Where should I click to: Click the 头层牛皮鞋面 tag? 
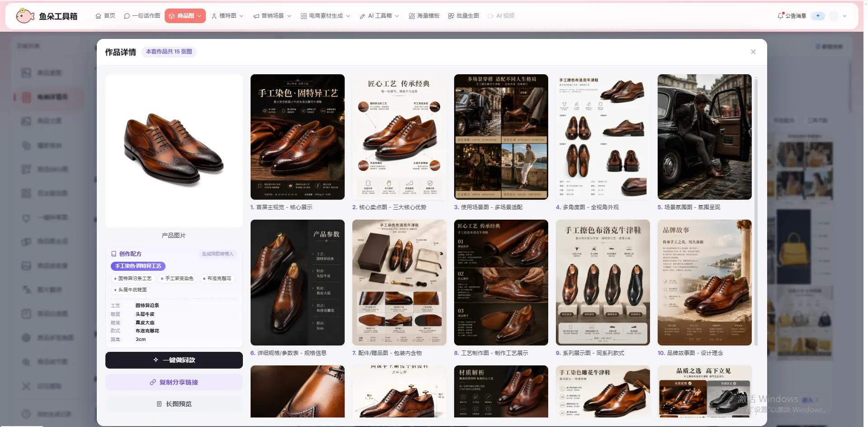point(131,290)
